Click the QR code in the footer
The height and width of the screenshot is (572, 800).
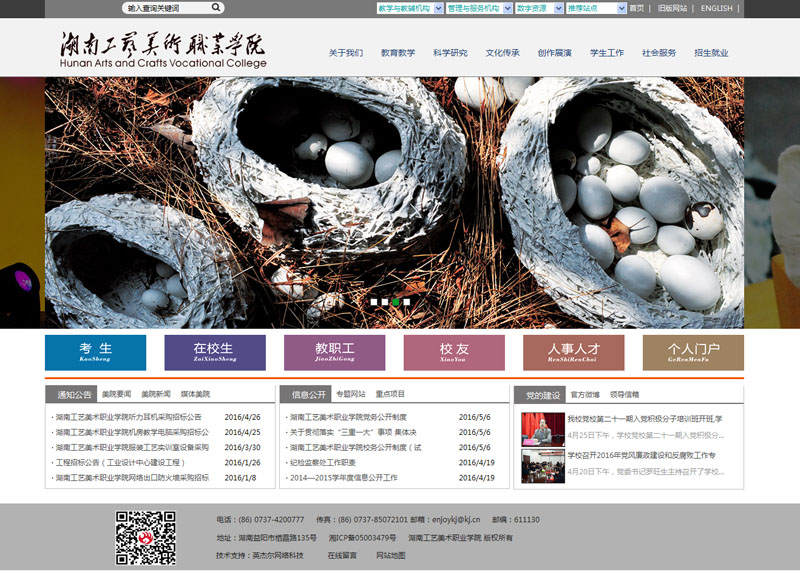(146, 538)
